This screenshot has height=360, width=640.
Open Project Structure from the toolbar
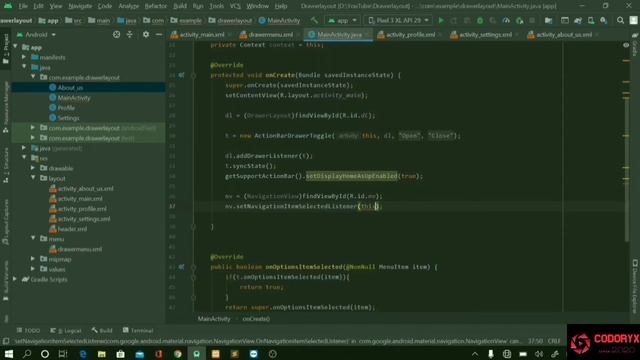click(x=548, y=20)
